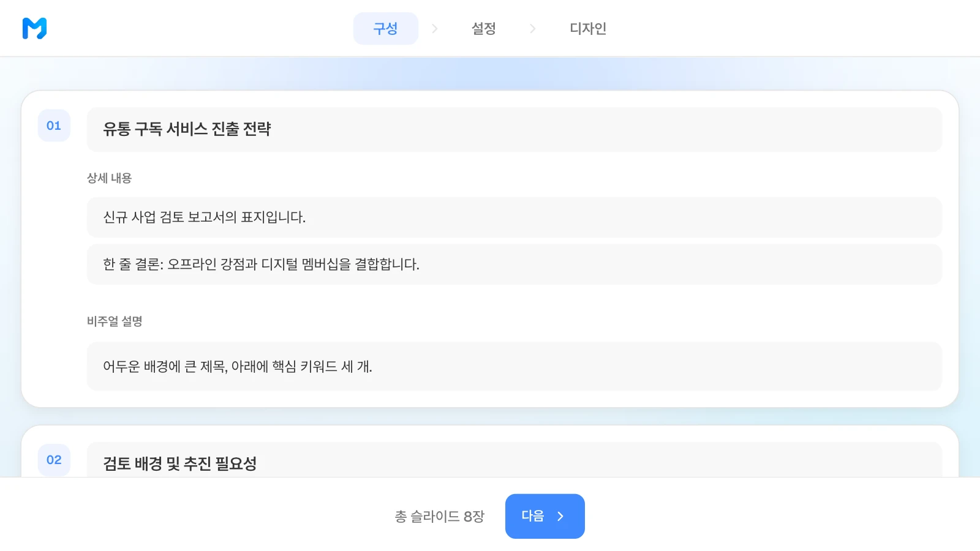Click the 총 슬라이드 8장 text
The image size is (980, 551).
point(440,517)
